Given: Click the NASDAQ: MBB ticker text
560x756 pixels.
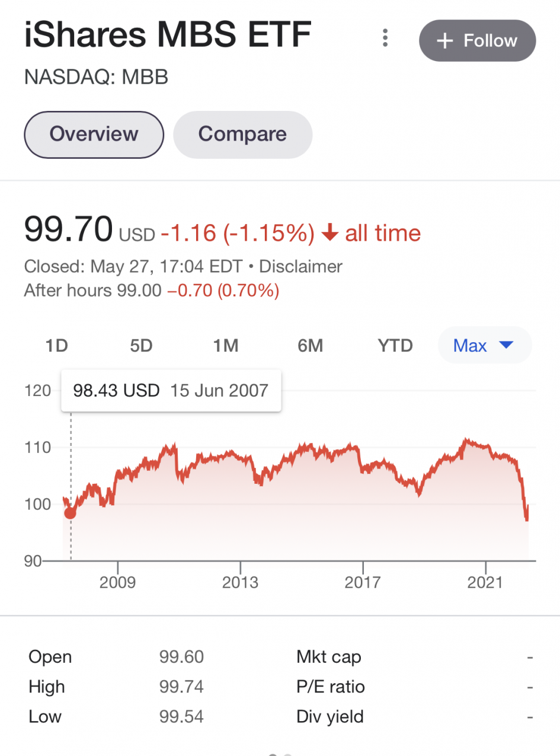Looking at the screenshot, I should [x=96, y=77].
